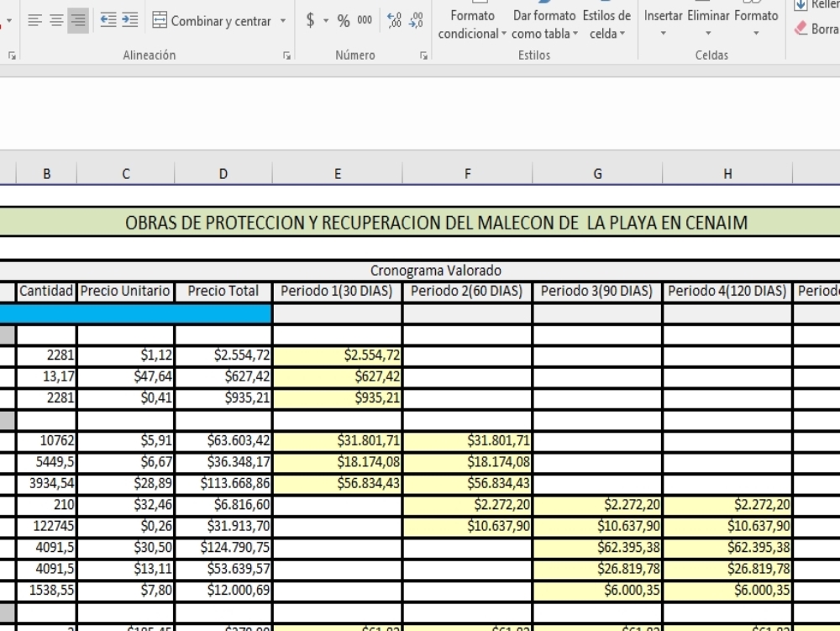Apply the percent style

pyautogui.click(x=344, y=21)
